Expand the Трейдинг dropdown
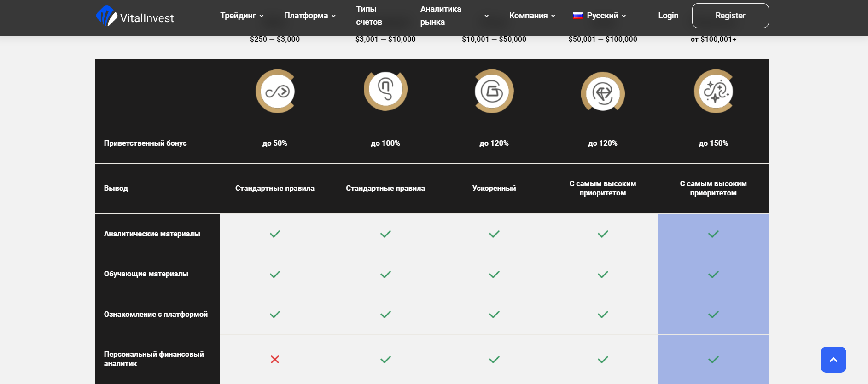This screenshot has width=868, height=384. click(241, 15)
